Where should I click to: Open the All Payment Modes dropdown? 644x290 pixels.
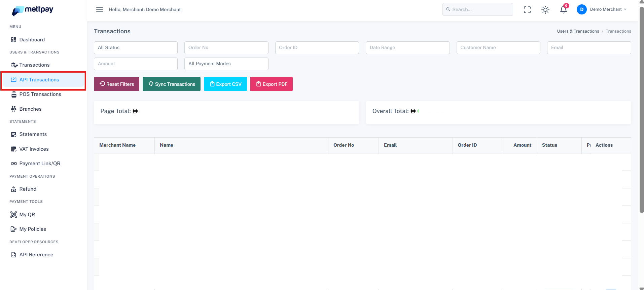click(226, 64)
